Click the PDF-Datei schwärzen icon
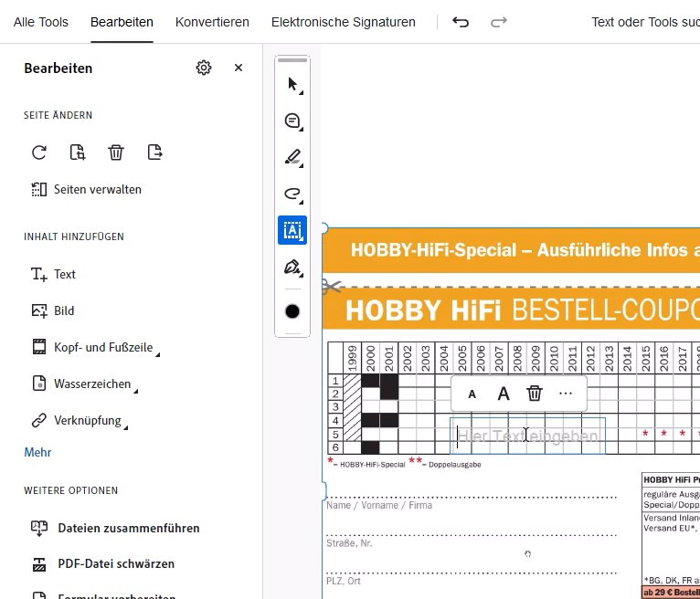Viewport: 700px width, 599px height. [39, 563]
